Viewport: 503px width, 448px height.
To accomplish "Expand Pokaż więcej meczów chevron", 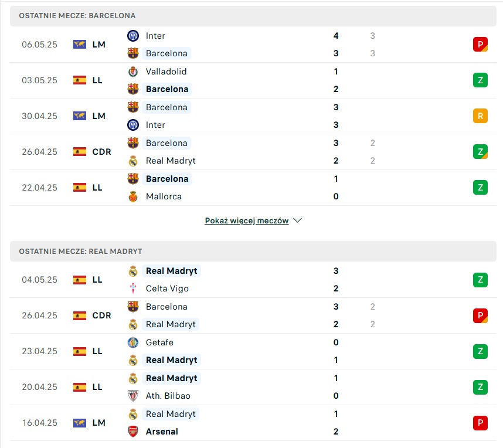I will [297, 220].
